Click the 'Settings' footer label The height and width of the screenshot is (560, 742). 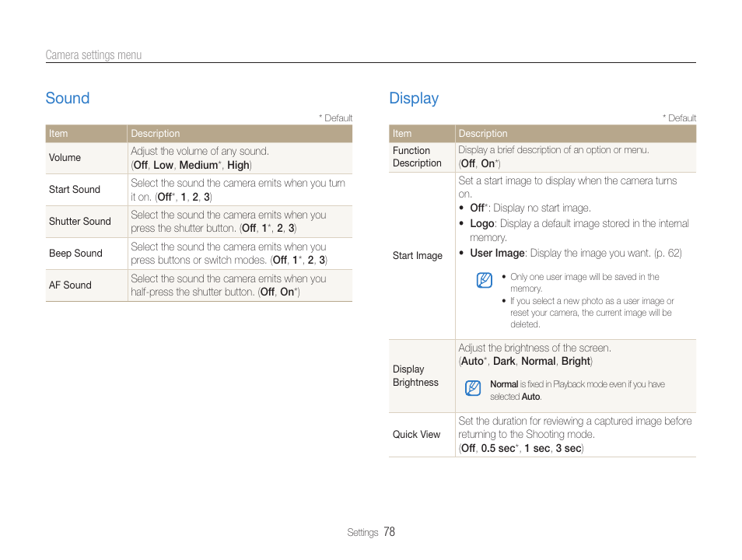click(362, 533)
